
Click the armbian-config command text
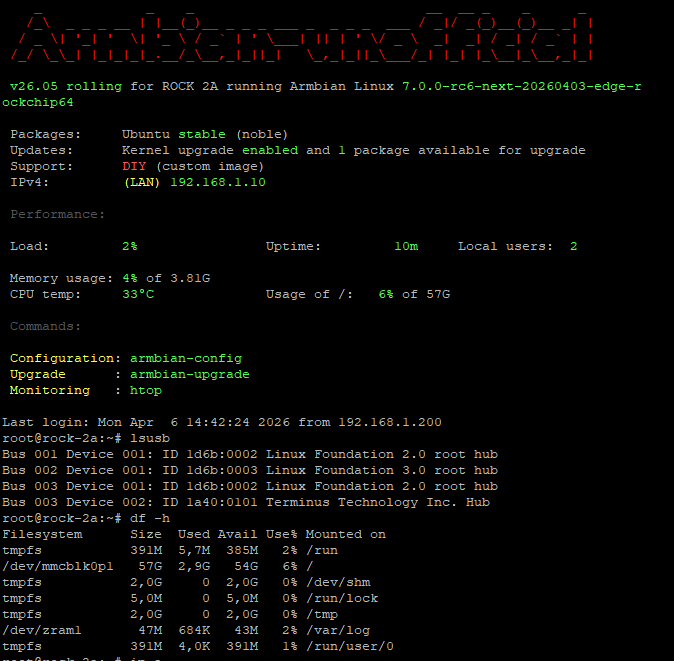[x=186, y=358]
